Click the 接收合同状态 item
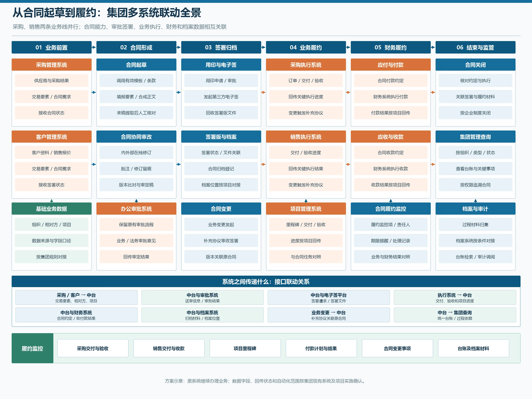532x399 pixels. [52, 113]
